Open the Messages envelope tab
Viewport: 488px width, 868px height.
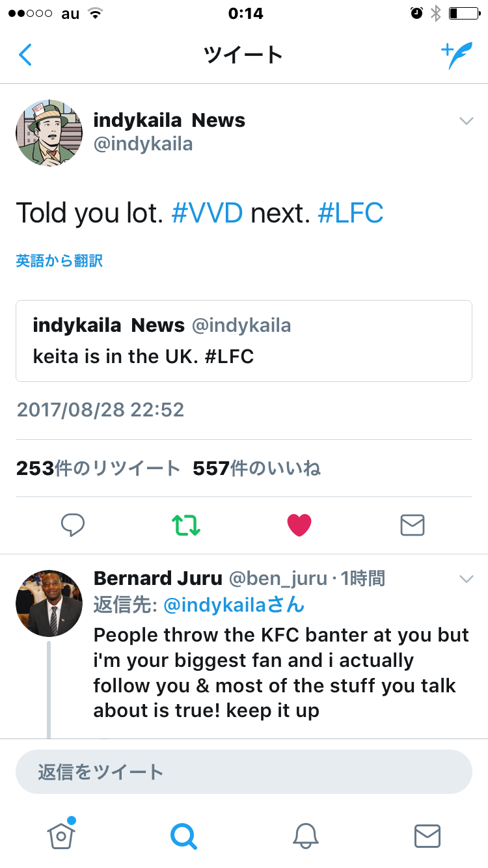[x=427, y=835]
